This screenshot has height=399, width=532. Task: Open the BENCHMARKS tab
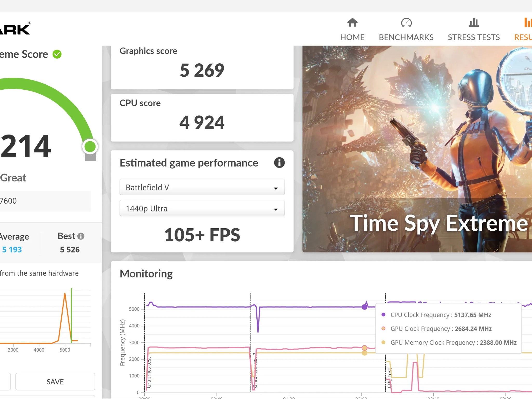(406, 29)
